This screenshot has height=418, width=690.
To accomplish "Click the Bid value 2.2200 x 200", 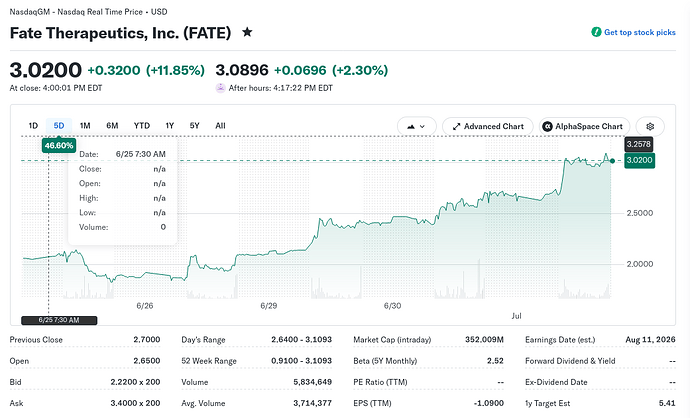I will pos(135,382).
